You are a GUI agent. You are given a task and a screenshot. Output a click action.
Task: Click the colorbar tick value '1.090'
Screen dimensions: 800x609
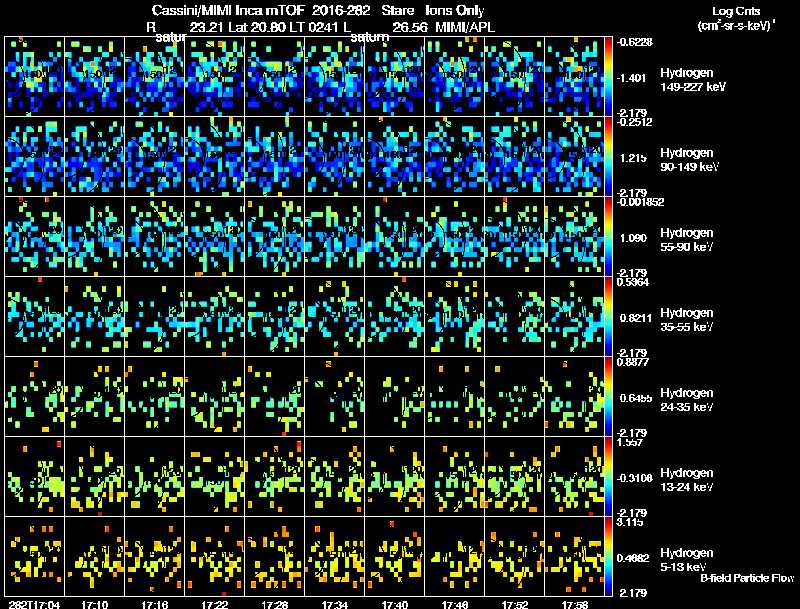coord(633,238)
